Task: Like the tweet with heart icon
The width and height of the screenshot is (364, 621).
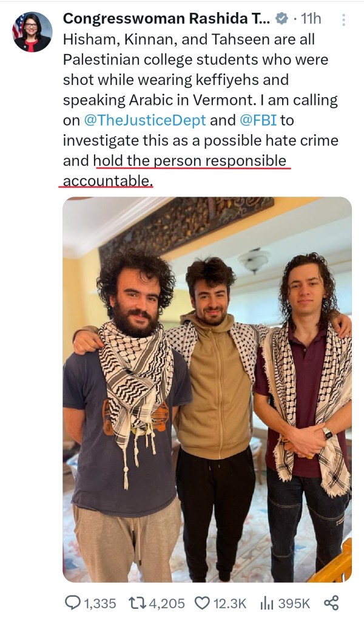Action: pyautogui.click(x=202, y=603)
